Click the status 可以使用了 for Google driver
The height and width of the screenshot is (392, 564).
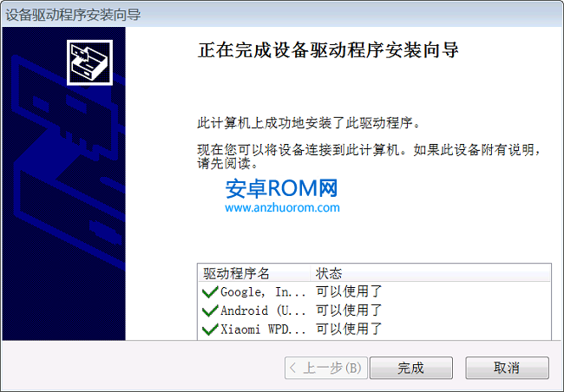coord(349,291)
